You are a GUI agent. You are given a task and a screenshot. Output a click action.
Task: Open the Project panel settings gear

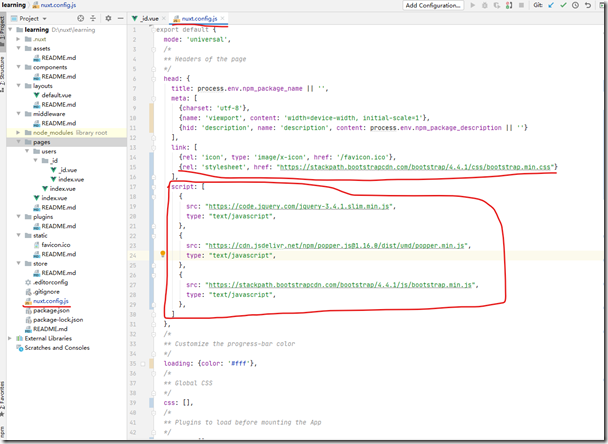pyautogui.click(x=108, y=18)
